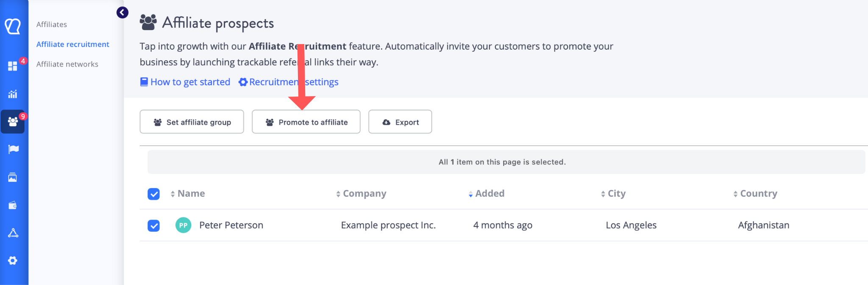Open the wallet payouts icon in sidebar
The width and height of the screenshot is (868, 285).
pos(13,205)
